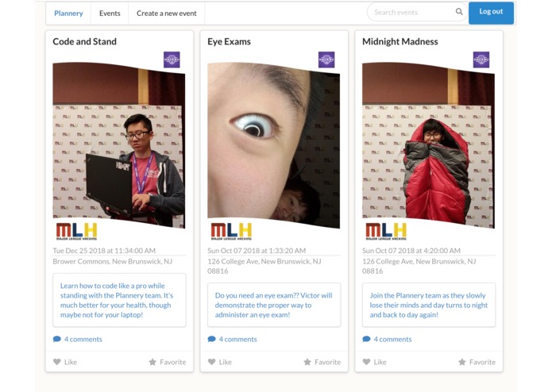Select date Sun Oct 07 2018 at 1:33:20 AM

pyautogui.click(x=257, y=251)
